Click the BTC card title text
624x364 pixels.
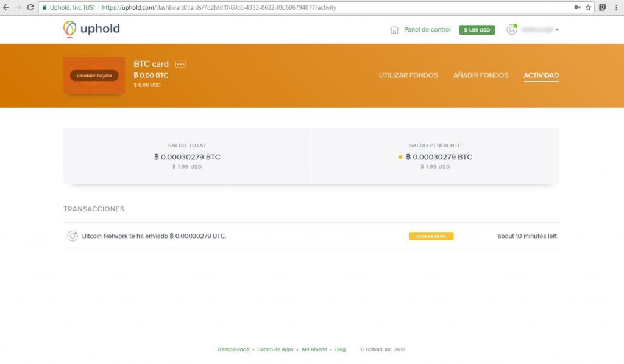tap(151, 64)
